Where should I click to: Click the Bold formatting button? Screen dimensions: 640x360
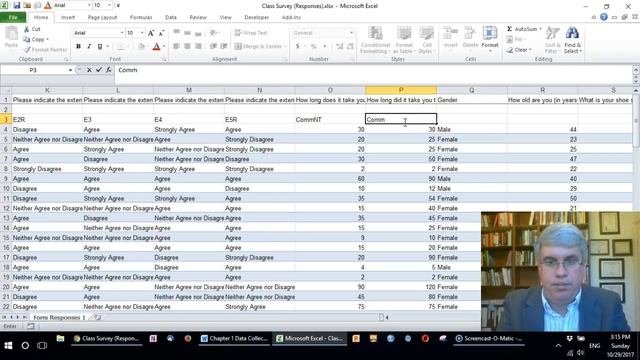tap(78, 47)
